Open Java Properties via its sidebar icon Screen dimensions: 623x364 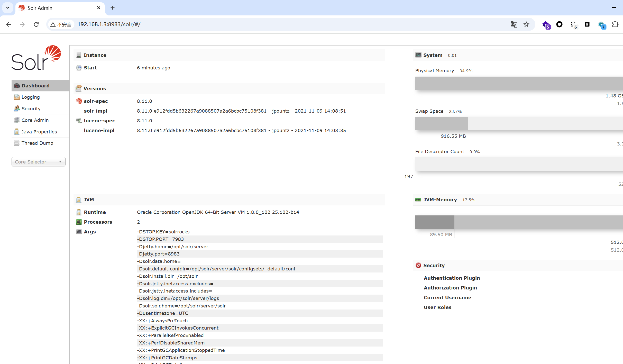pos(16,132)
